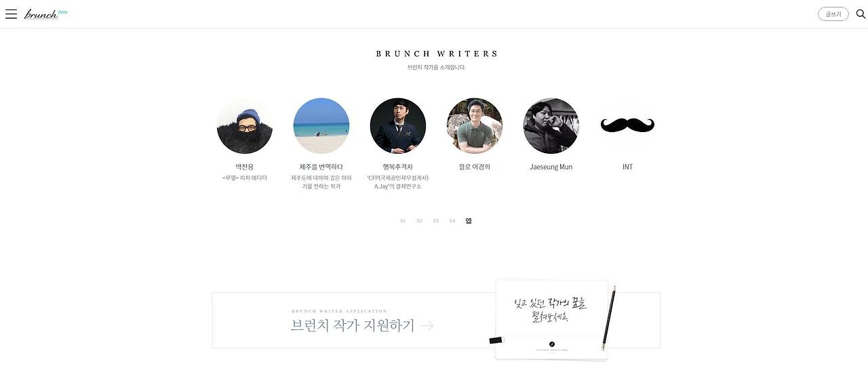Click the 글쓰기 write button
The height and width of the screenshot is (374, 868).
pyautogui.click(x=833, y=14)
